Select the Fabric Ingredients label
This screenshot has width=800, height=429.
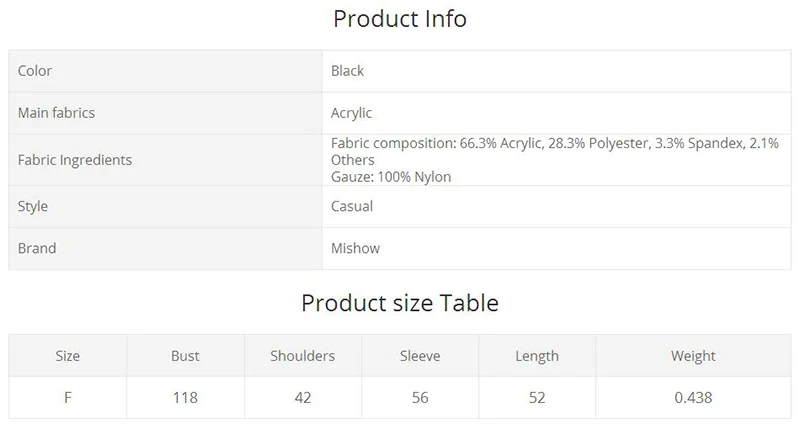click(x=74, y=160)
